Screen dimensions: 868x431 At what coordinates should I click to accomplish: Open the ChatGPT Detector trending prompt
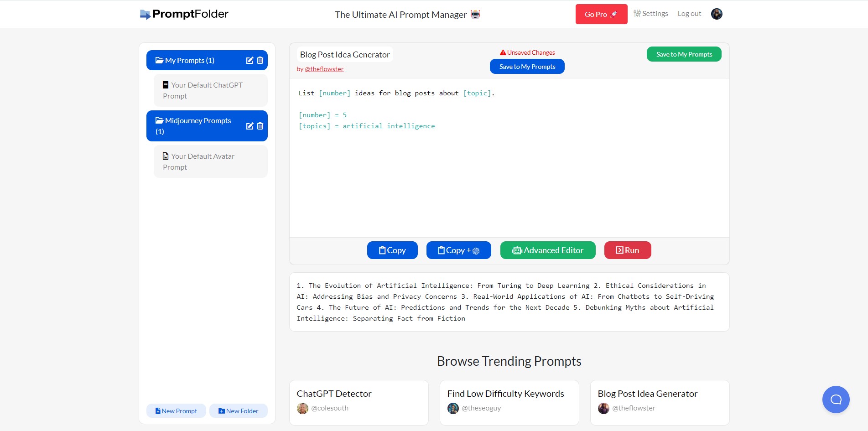[359, 403]
